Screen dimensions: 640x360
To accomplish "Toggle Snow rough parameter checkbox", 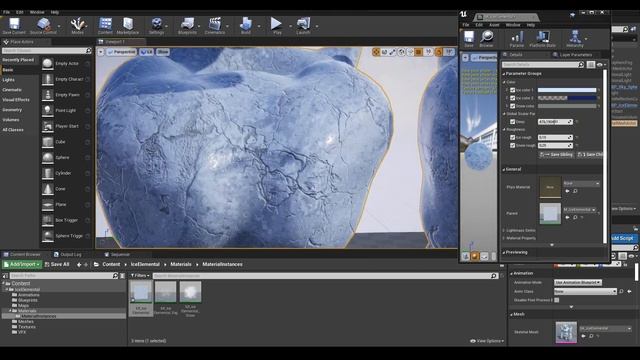I will [x=512, y=145].
